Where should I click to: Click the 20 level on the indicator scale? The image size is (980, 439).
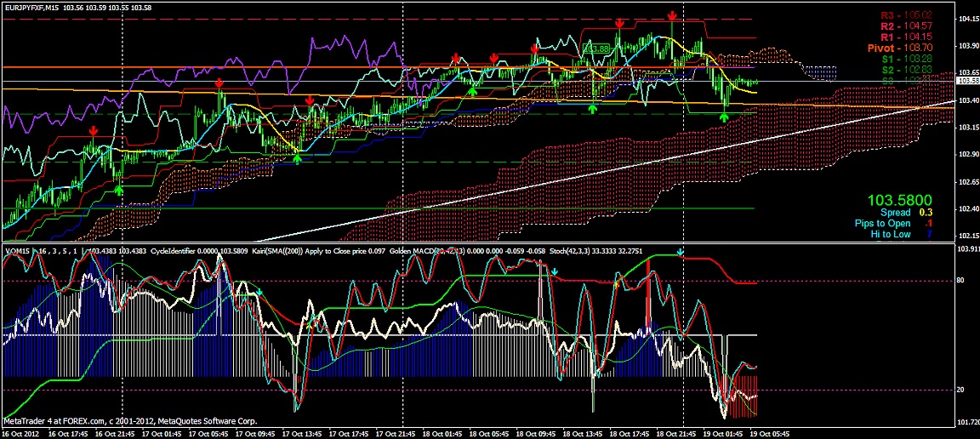coord(961,390)
